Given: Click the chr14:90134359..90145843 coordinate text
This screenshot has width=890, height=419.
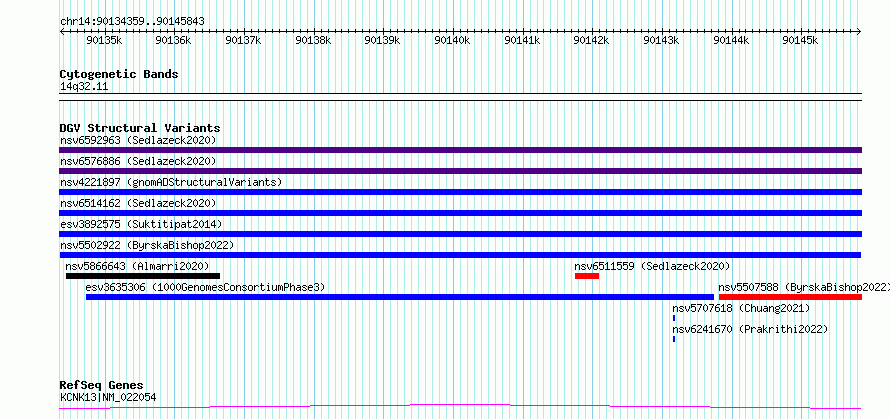Looking at the screenshot, I should pyautogui.click(x=132, y=22).
